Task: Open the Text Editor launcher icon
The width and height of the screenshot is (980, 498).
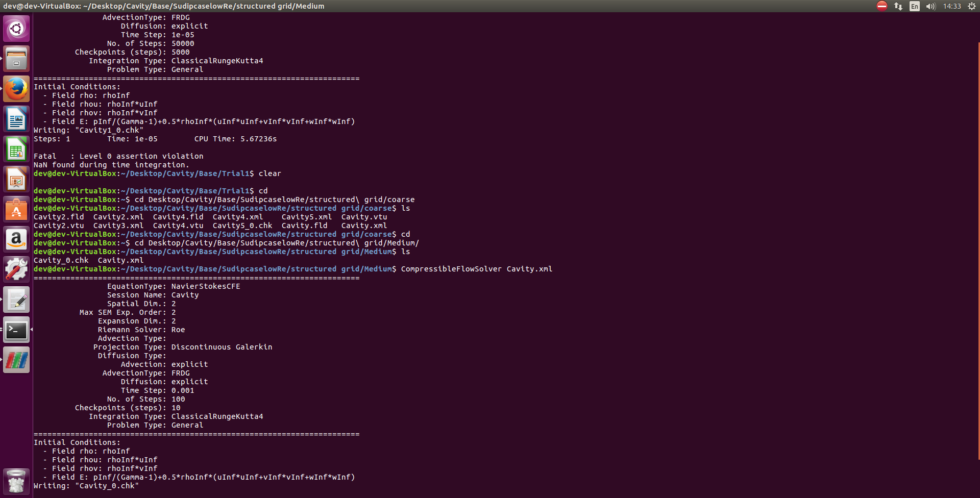Action: pyautogui.click(x=16, y=300)
